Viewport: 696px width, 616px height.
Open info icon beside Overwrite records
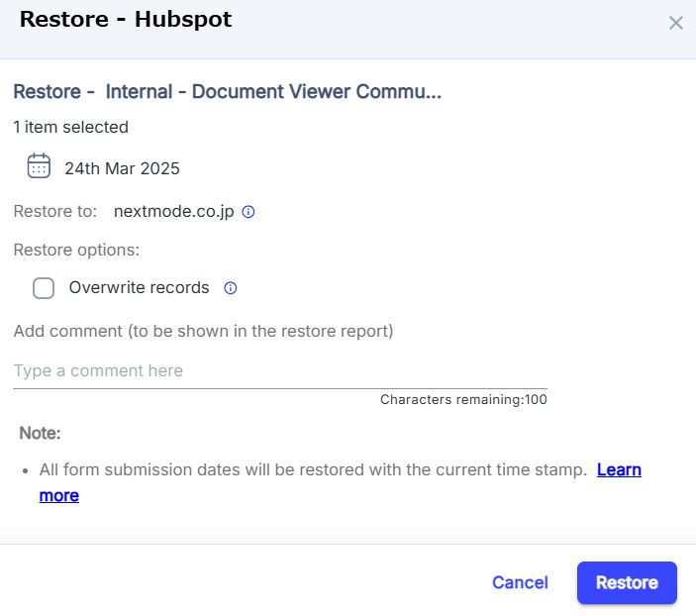[231, 288]
